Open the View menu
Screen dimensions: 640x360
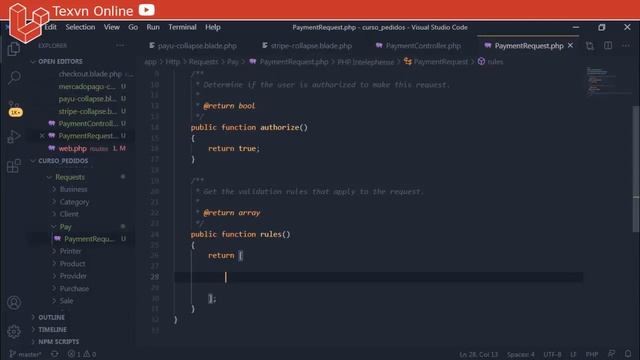click(111, 27)
